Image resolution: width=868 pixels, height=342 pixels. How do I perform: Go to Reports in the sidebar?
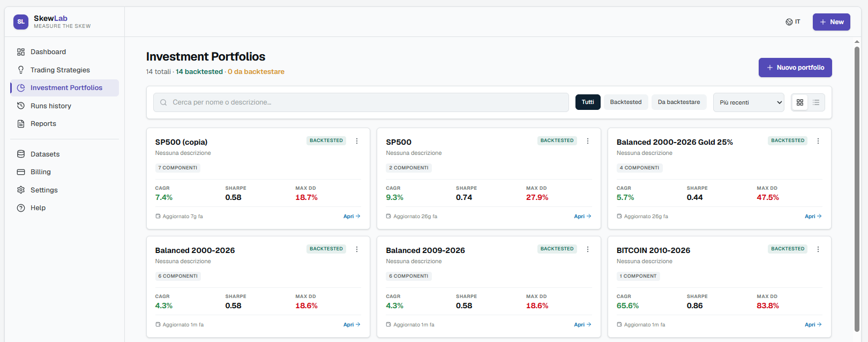click(x=64, y=124)
